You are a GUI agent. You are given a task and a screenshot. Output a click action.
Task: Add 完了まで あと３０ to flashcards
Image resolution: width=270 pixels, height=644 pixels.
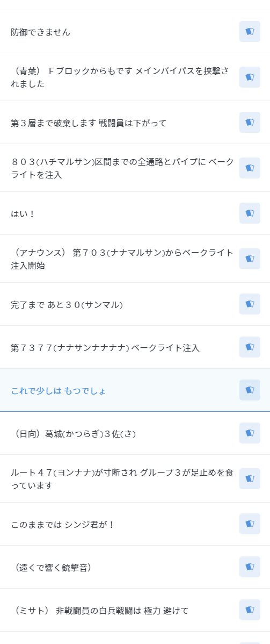[250, 304]
